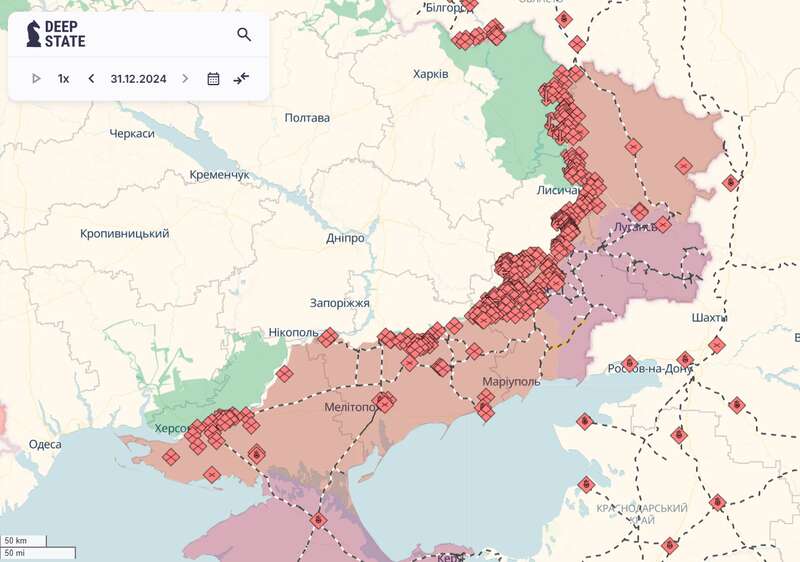Click the Полтава city label
This screenshot has height=562, width=800.
pos(307,118)
